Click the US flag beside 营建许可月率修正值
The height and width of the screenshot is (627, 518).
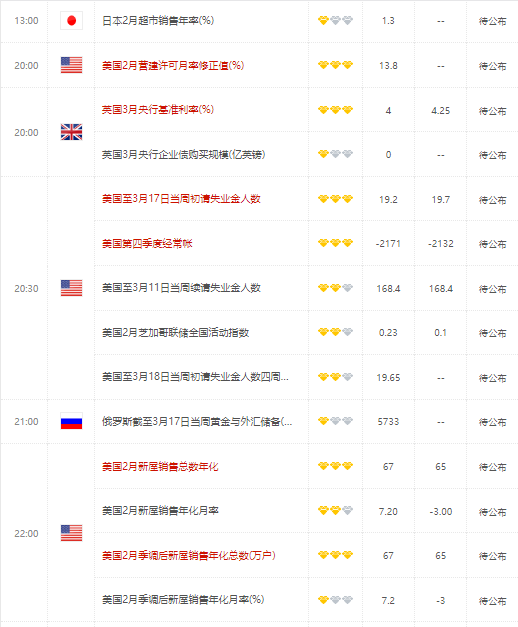pos(71,65)
